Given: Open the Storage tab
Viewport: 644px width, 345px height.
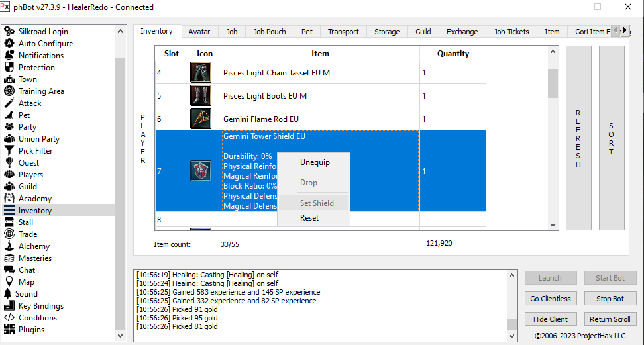Looking at the screenshot, I should (x=387, y=32).
